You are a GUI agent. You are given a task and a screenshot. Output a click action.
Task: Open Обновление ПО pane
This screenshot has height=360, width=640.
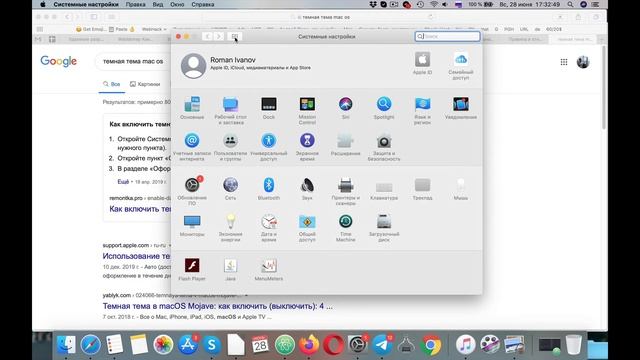[192, 191]
